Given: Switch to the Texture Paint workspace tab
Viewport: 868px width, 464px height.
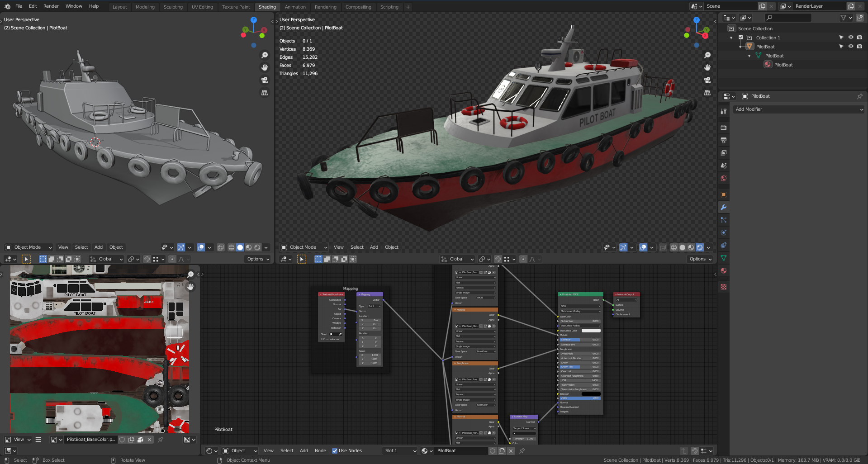Looking at the screenshot, I should click(x=235, y=7).
